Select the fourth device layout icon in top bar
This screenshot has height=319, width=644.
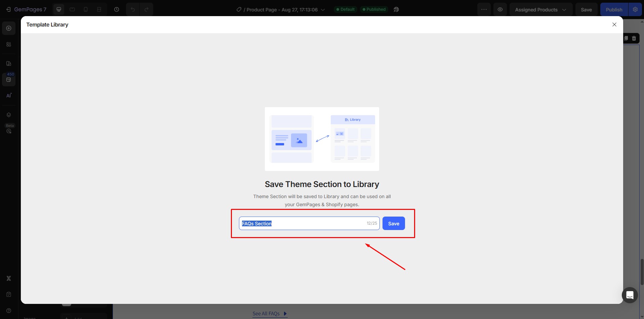tap(99, 9)
